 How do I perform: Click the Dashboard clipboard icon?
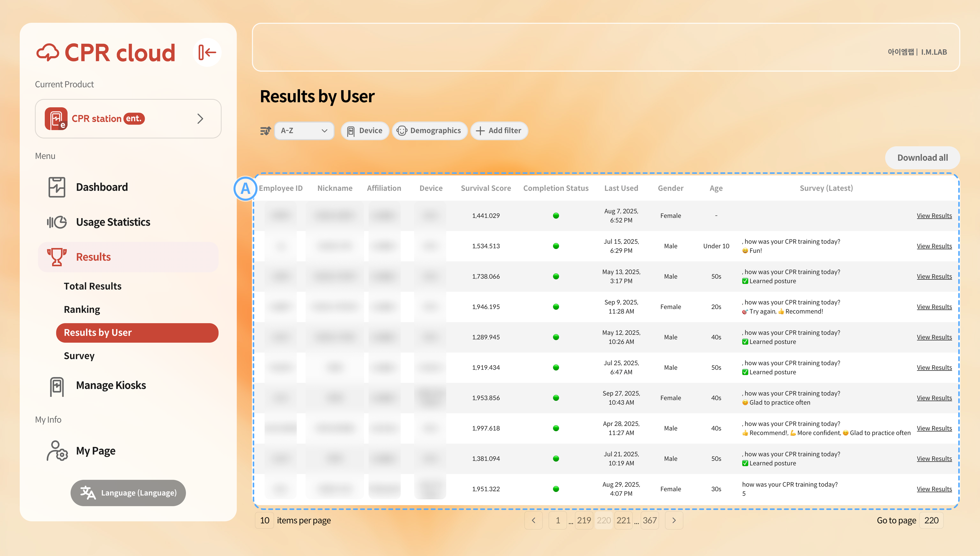click(57, 187)
